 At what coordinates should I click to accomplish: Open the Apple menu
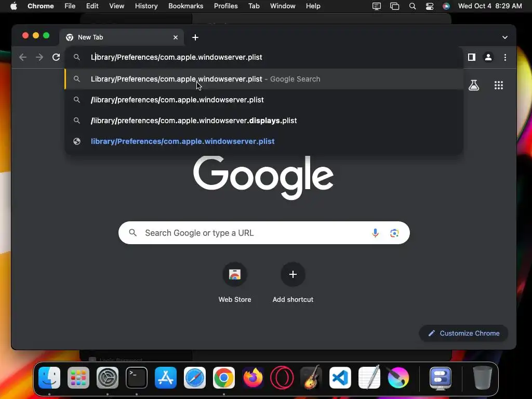pyautogui.click(x=14, y=6)
